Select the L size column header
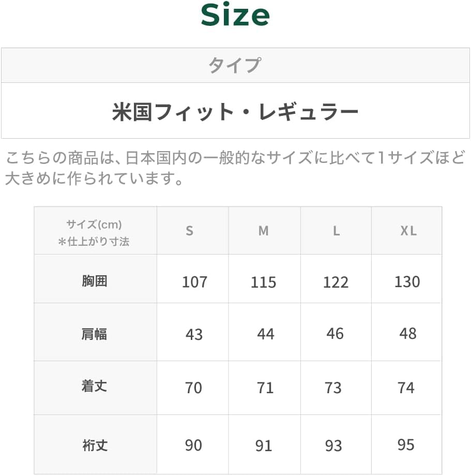This screenshot has width=471, height=476. tap(336, 231)
